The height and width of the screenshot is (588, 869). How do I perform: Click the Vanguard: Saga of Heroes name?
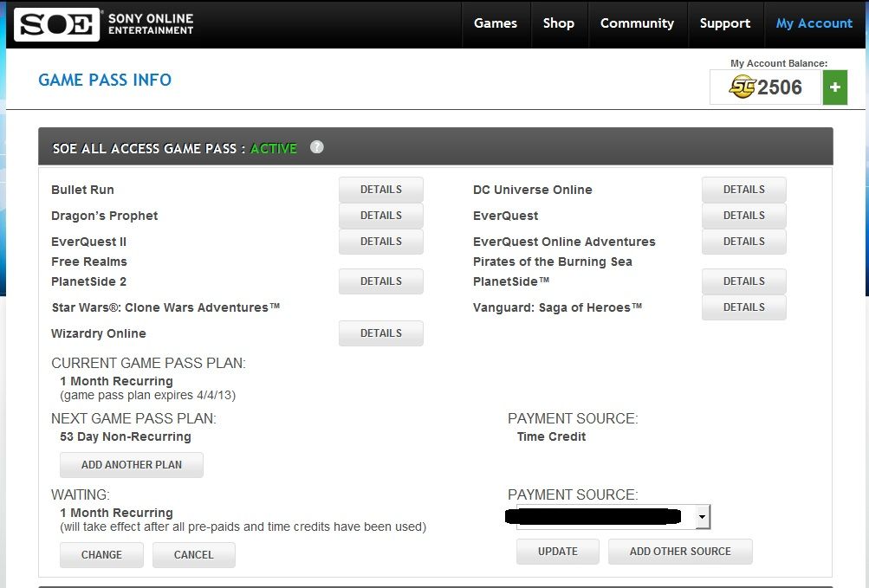(557, 307)
